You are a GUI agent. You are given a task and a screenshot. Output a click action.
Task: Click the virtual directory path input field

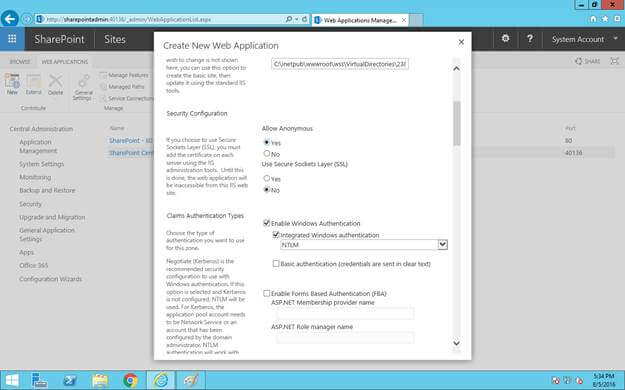[x=340, y=64]
